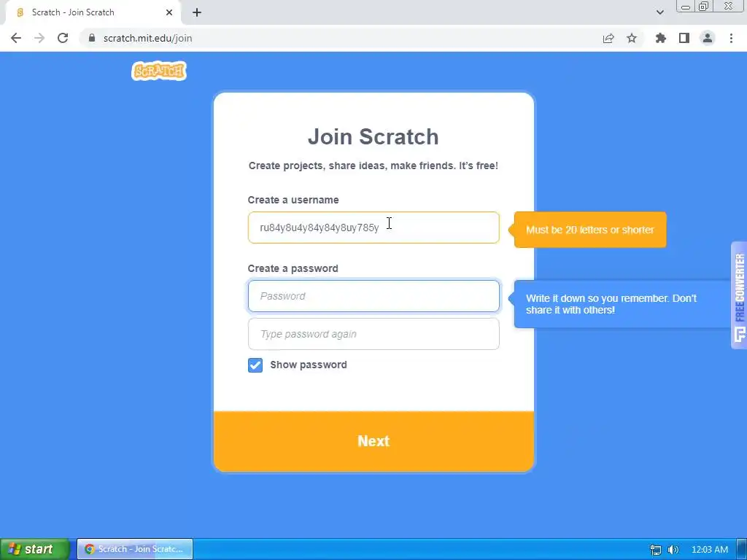Click 'Create projects, share ideas' subtitle

coord(373,166)
